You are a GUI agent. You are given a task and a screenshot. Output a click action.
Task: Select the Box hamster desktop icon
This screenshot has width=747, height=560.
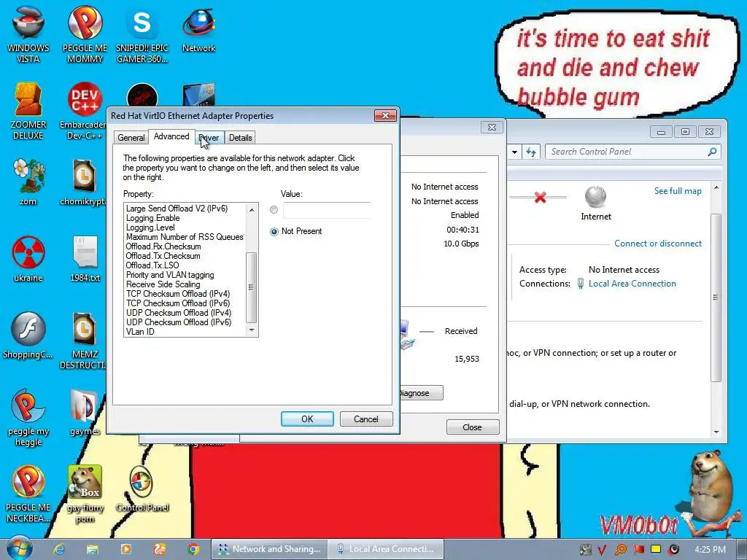[x=85, y=494]
